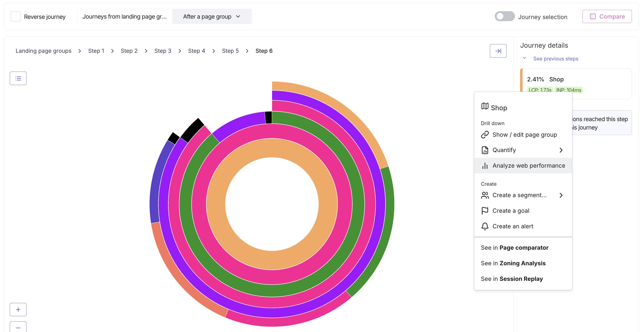Choose See in Session Replay
The image size is (644, 332).
click(x=512, y=279)
